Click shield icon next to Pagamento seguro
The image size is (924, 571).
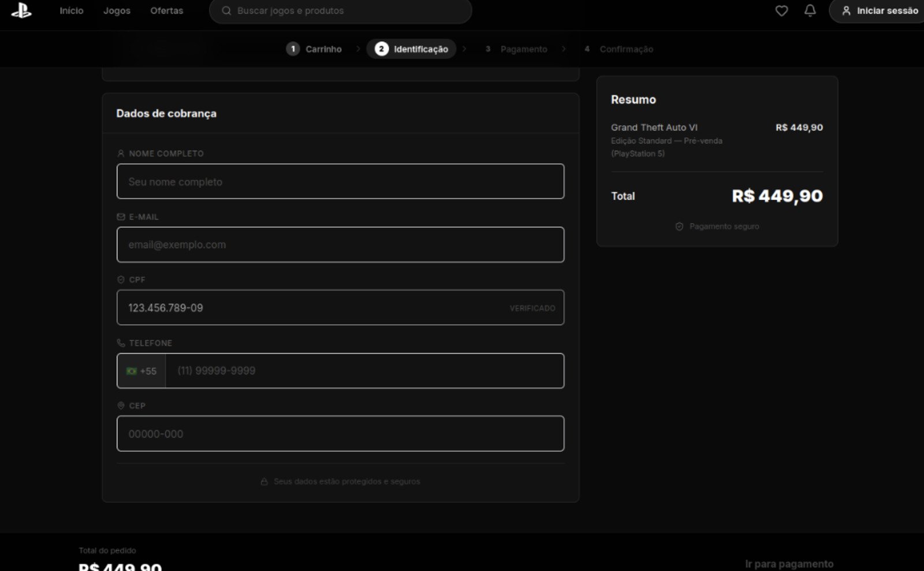pyautogui.click(x=679, y=227)
